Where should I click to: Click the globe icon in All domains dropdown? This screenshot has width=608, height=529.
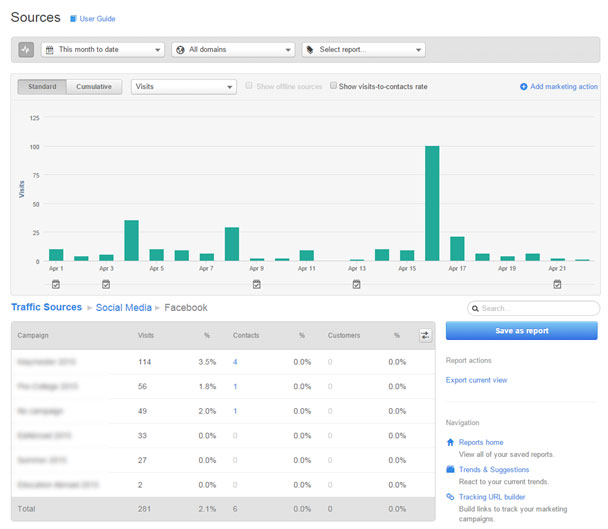180,50
